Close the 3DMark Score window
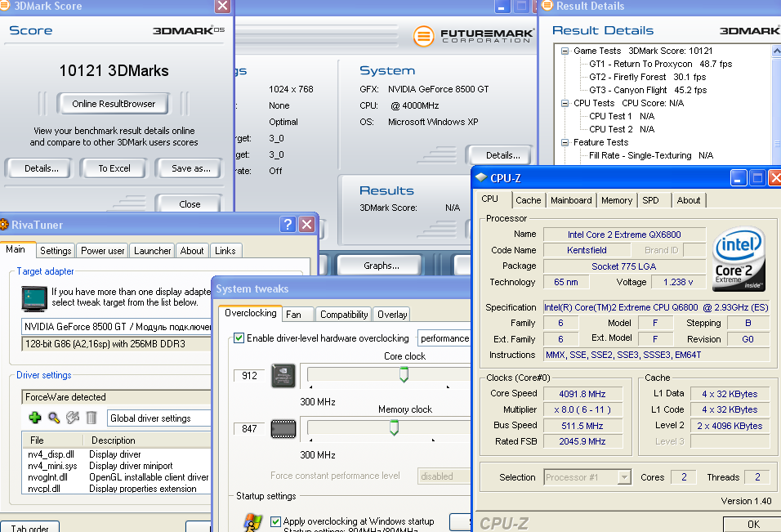The width and height of the screenshot is (781, 532). (x=222, y=6)
